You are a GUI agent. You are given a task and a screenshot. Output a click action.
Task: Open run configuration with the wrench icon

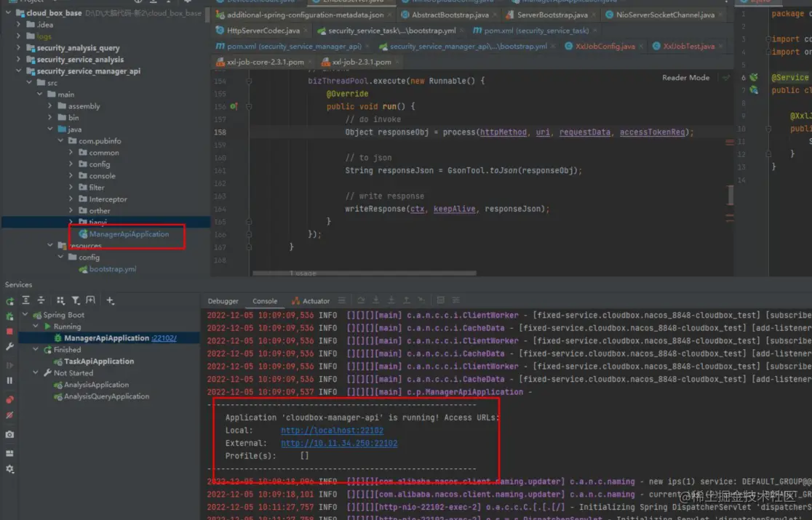pyautogui.click(x=10, y=347)
